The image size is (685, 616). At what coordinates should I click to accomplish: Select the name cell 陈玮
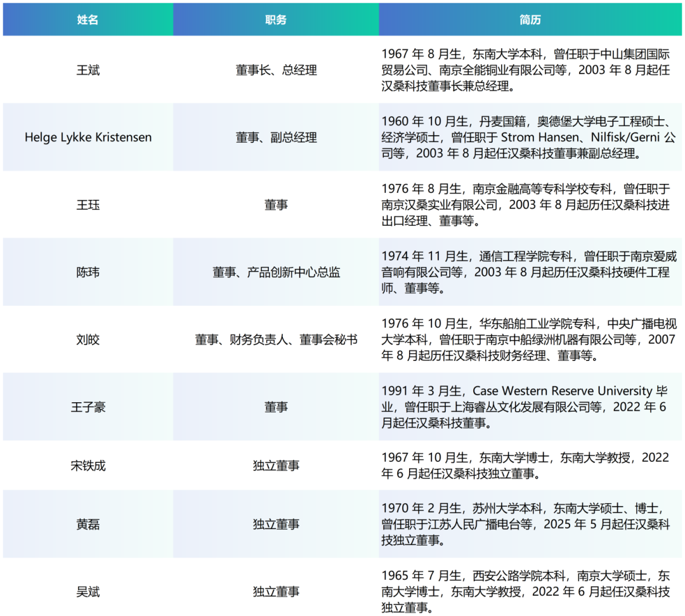88,272
